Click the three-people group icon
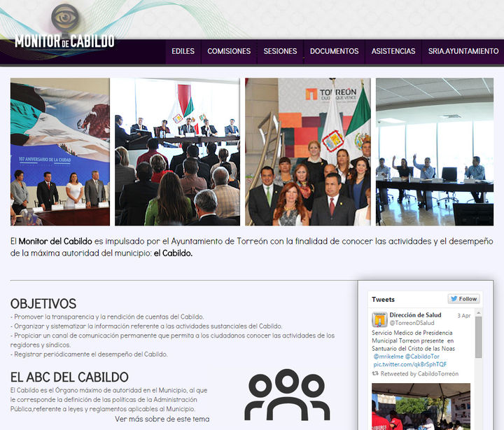504x430 pixels. (x=287, y=395)
